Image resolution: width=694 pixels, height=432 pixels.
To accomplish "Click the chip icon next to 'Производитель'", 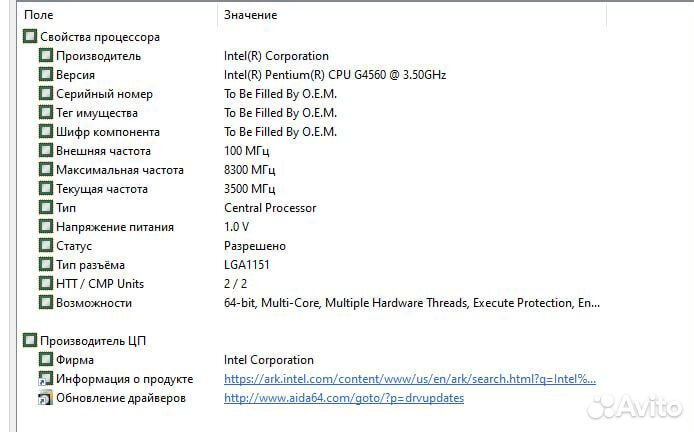I will [46, 55].
